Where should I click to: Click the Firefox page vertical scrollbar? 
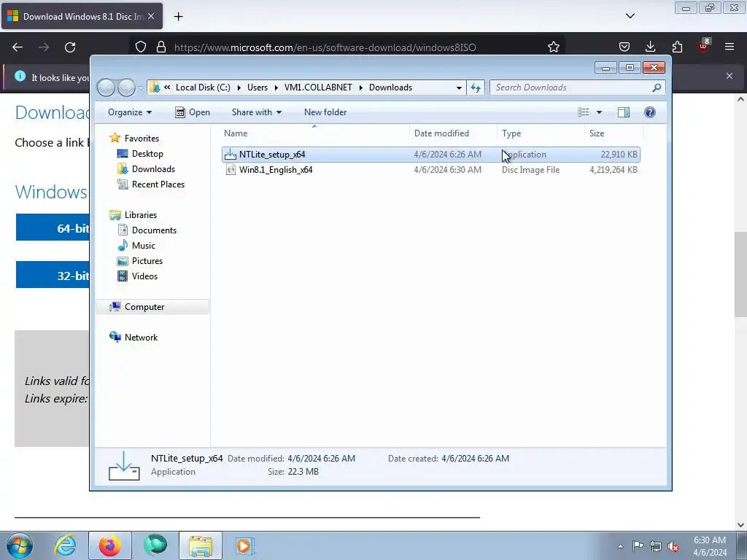pyautogui.click(x=740, y=274)
